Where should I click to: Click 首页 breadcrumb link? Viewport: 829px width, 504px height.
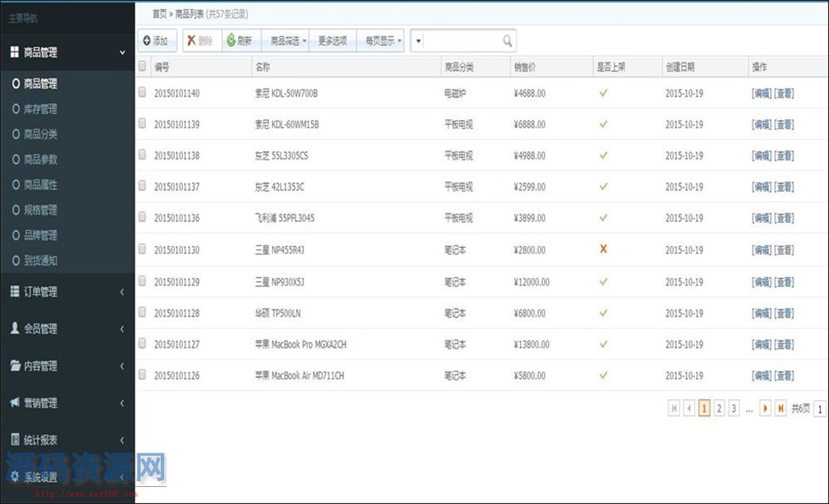[x=159, y=14]
